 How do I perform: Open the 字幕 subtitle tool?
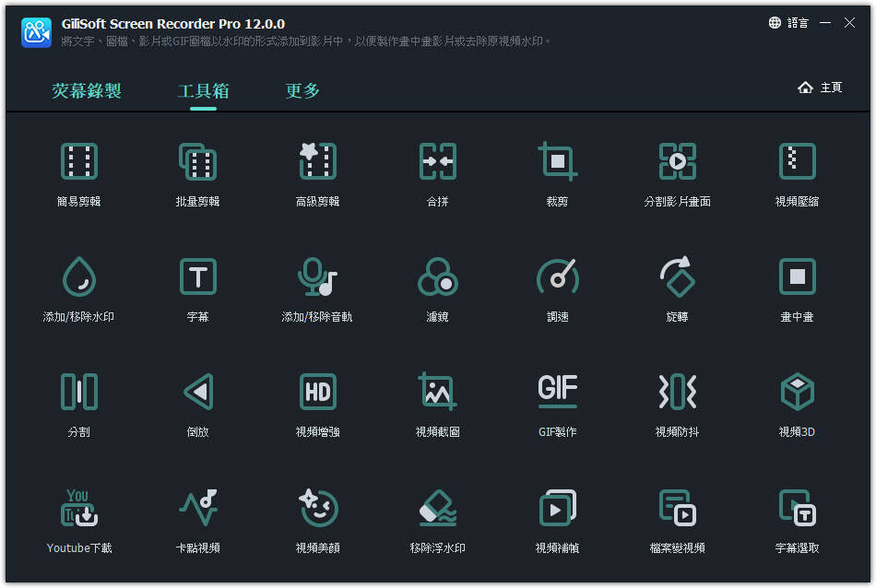pos(197,277)
